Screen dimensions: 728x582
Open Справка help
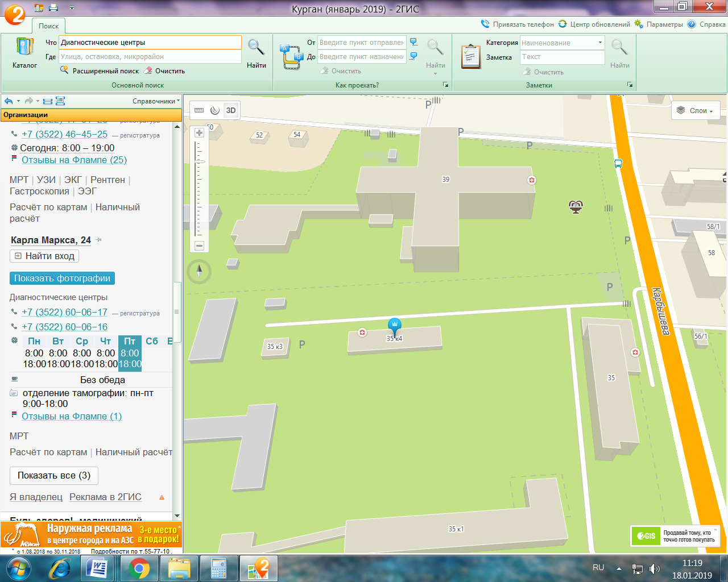[x=706, y=24]
